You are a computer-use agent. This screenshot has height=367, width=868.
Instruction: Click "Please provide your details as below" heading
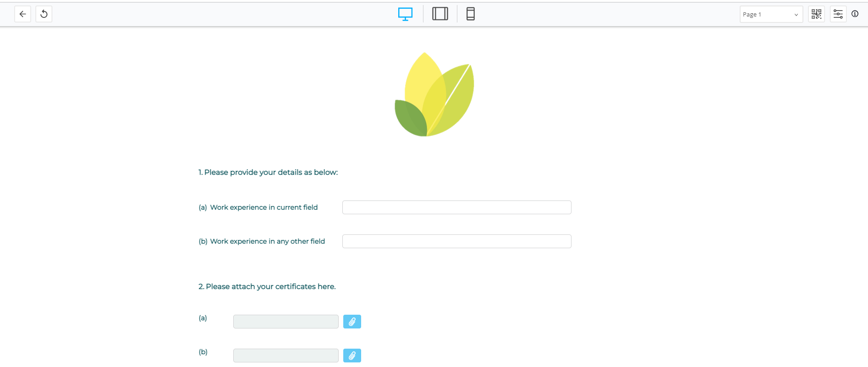click(x=268, y=172)
